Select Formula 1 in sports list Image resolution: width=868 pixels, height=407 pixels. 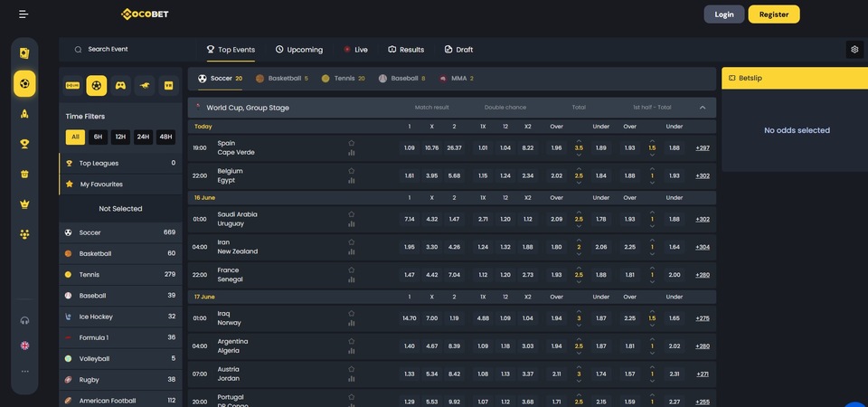click(120, 337)
